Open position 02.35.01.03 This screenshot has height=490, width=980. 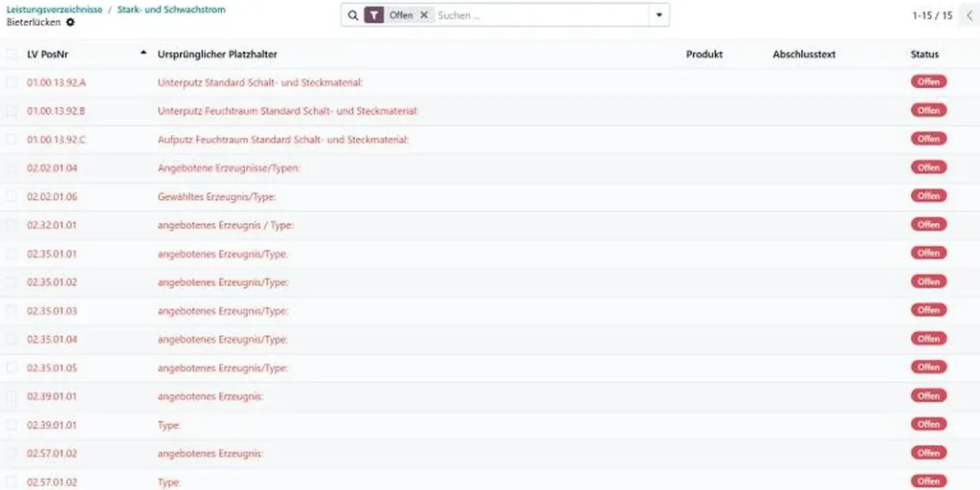coord(52,311)
